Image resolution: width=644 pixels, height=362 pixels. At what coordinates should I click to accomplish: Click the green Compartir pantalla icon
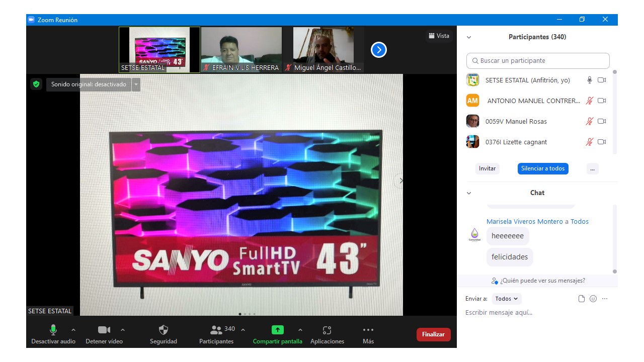click(278, 330)
